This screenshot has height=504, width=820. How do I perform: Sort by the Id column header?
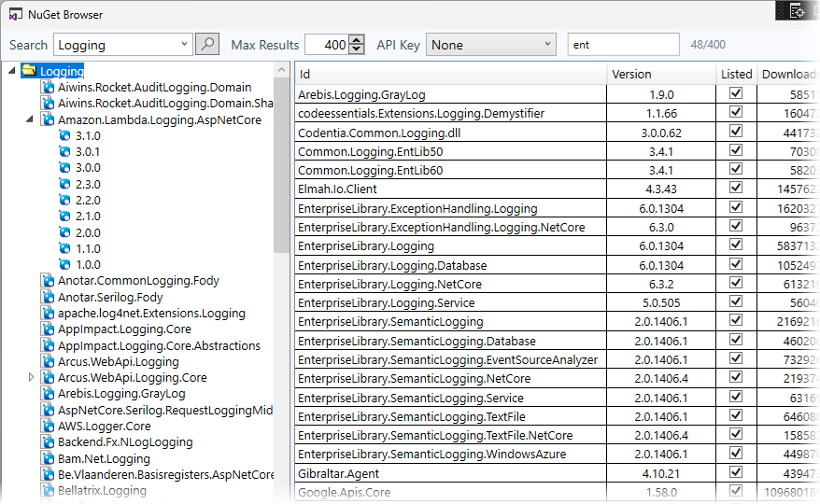(x=451, y=74)
